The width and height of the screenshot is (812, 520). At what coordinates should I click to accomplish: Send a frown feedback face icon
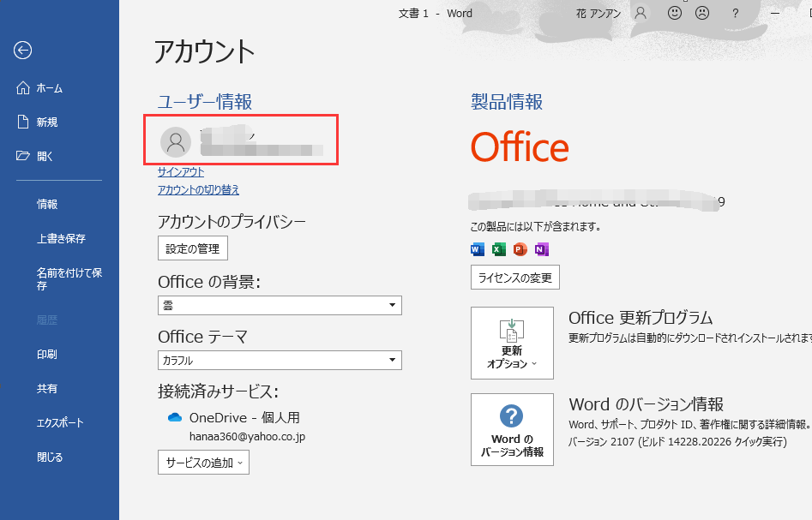(x=702, y=13)
